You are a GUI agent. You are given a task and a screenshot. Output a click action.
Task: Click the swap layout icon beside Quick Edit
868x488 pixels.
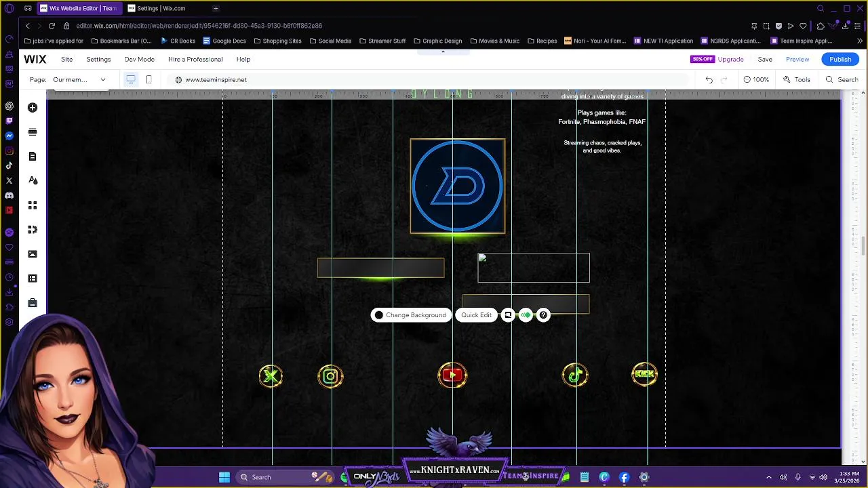click(x=508, y=315)
